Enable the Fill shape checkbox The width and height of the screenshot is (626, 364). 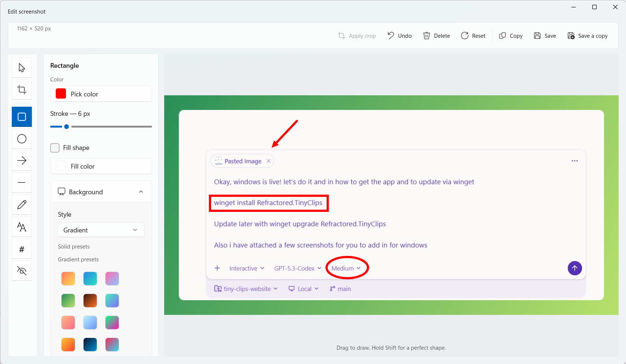click(55, 148)
